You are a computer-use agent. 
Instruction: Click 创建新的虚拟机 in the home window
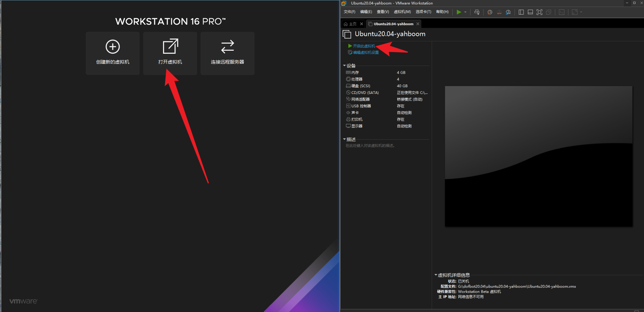pyautogui.click(x=113, y=53)
